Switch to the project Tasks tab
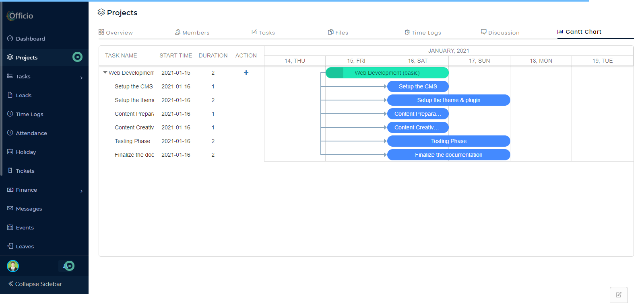Screen dimensions: 644x303 point(263,32)
